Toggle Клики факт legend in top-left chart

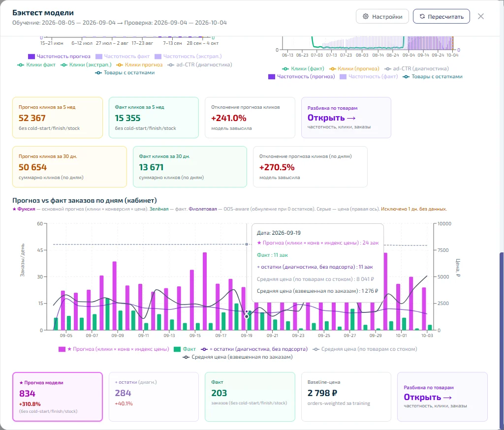pyautogui.click(x=36, y=64)
